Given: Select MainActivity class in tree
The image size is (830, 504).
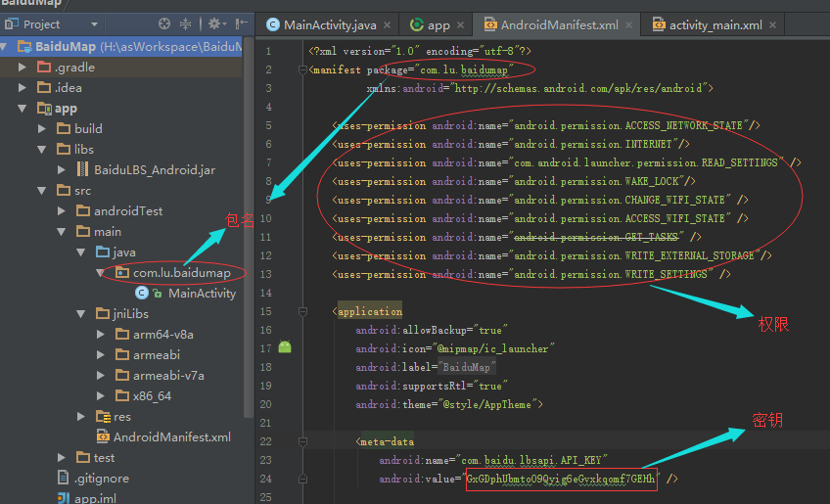Looking at the screenshot, I should click(202, 294).
